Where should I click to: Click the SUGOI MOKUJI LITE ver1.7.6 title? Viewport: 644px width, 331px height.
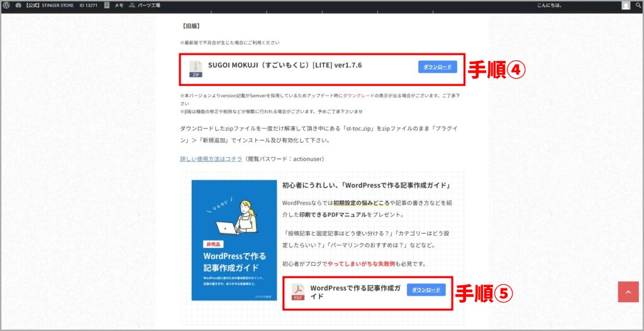click(x=285, y=65)
